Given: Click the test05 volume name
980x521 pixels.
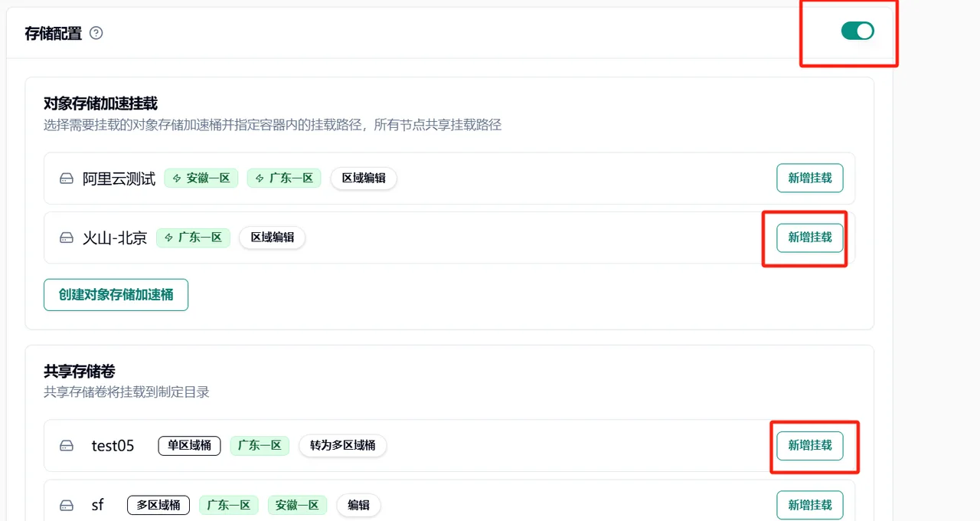Looking at the screenshot, I should pos(113,446).
